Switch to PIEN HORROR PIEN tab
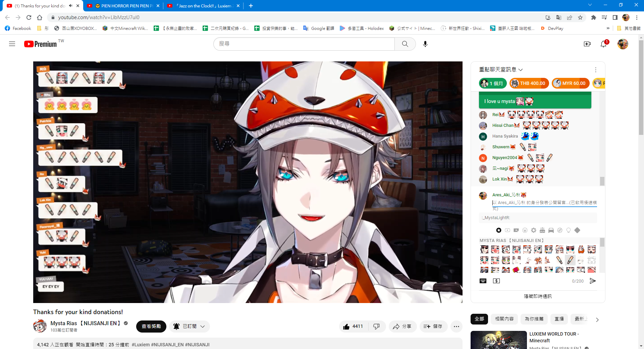 coord(123,6)
